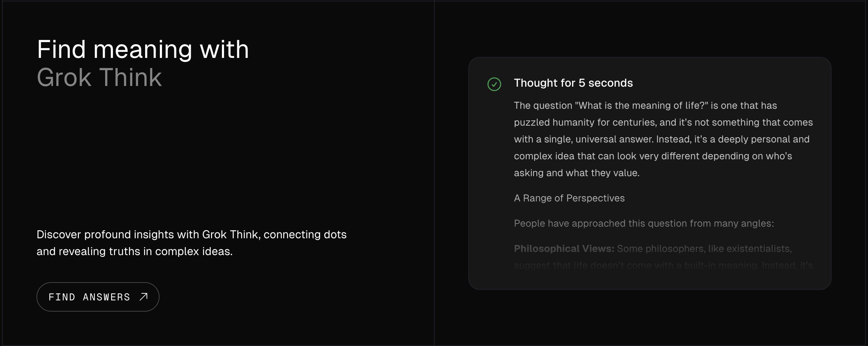Click the "Find meaning with" headline
This screenshot has height=346, width=868.
[x=143, y=50]
